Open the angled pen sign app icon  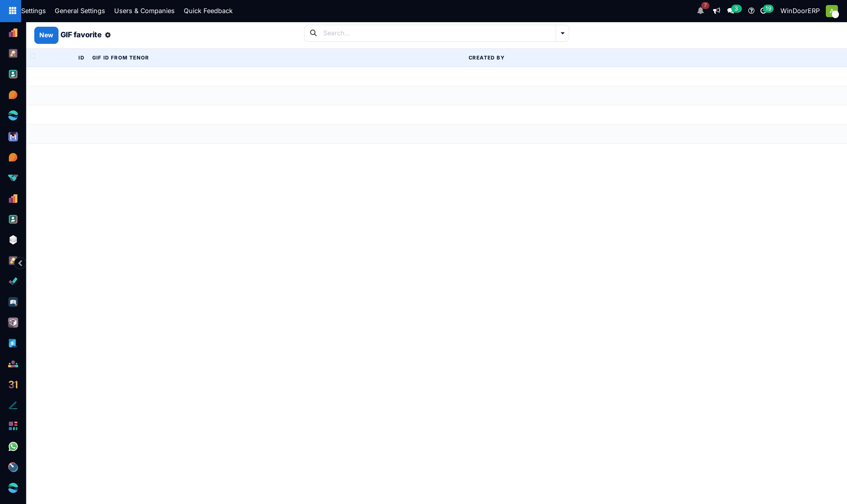pos(13,405)
